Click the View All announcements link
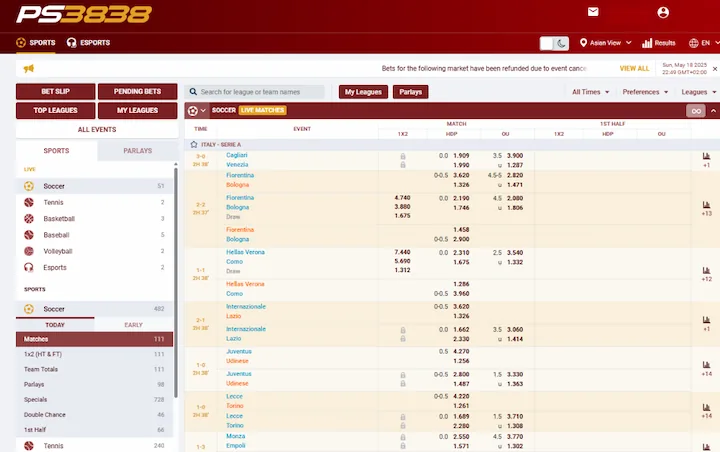Viewport: 720px width, 452px height. pyautogui.click(x=634, y=69)
